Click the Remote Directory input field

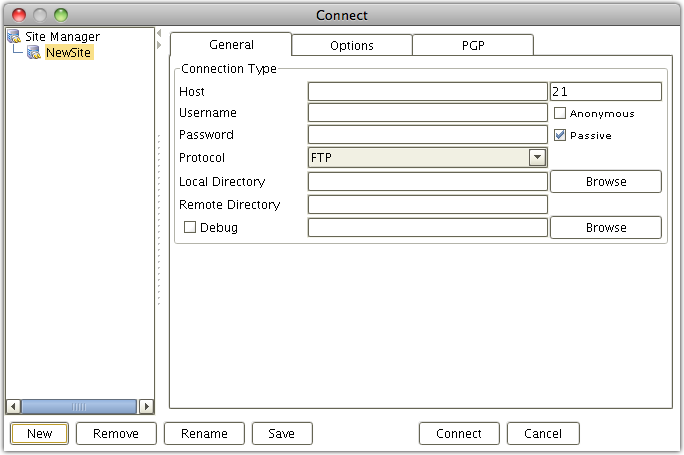click(428, 205)
